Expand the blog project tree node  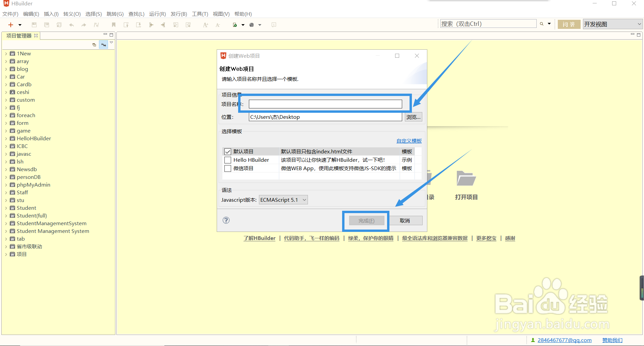pos(6,69)
